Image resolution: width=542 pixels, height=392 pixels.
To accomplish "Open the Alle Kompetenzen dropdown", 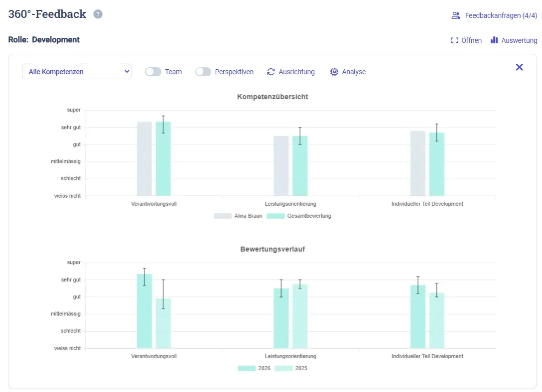I will 77,72.
